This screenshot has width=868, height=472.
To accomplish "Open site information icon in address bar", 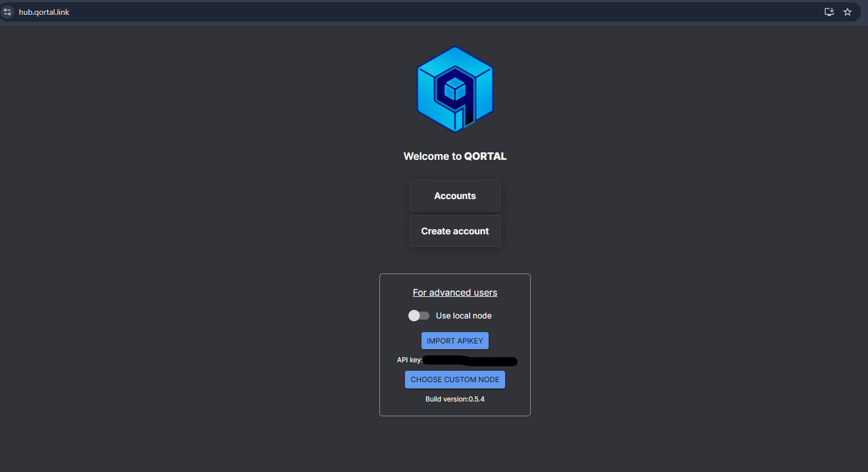I will [7, 12].
